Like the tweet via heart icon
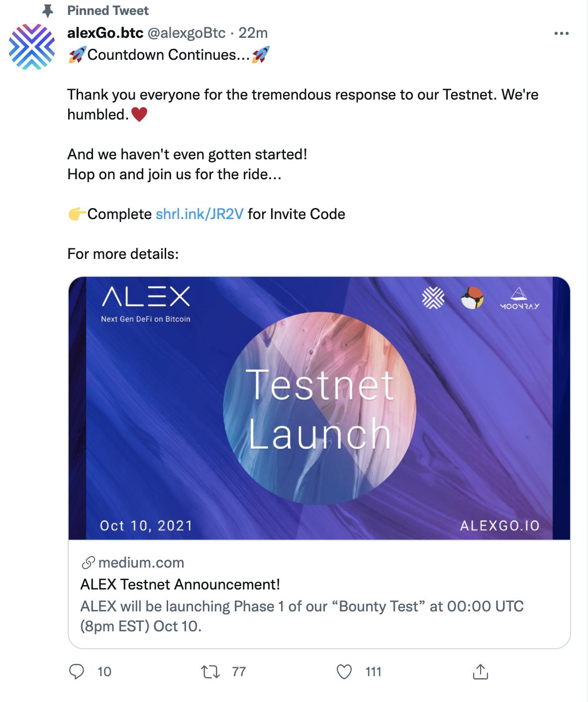This screenshot has height=702, width=588. (x=343, y=672)
